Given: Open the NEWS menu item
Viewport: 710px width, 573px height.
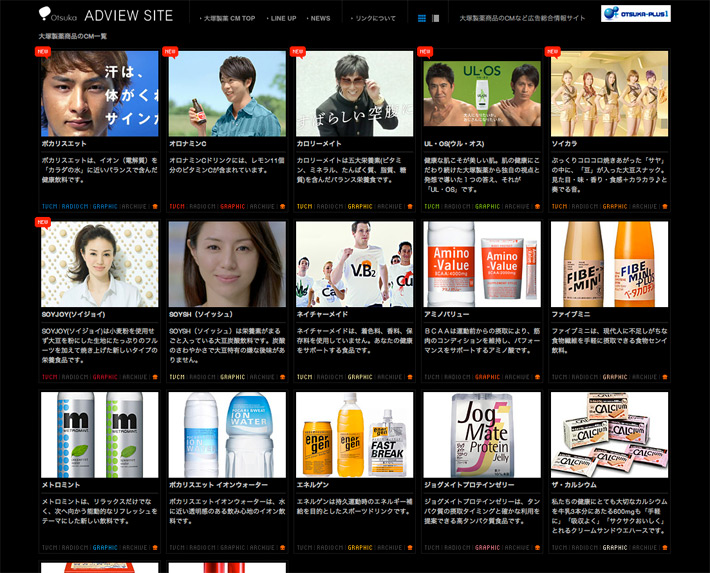Looking at the screenshot, I should point(319,19).
